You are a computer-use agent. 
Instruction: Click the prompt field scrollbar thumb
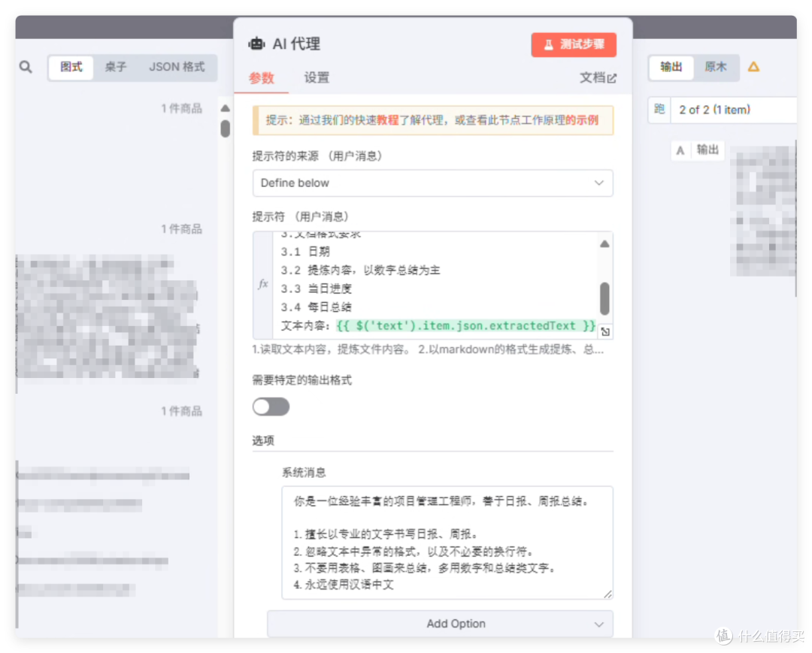click(x=604, y=298)
